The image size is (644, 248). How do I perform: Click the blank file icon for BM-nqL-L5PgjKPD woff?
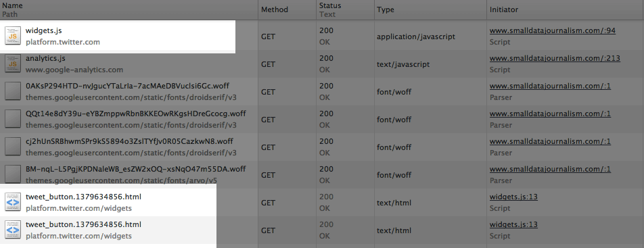(13, 175)
